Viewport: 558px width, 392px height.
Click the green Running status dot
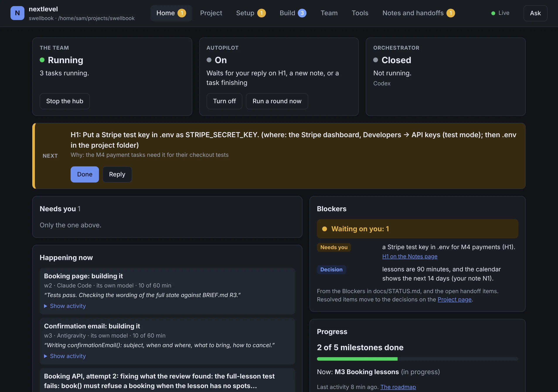[x=42, y=60]
